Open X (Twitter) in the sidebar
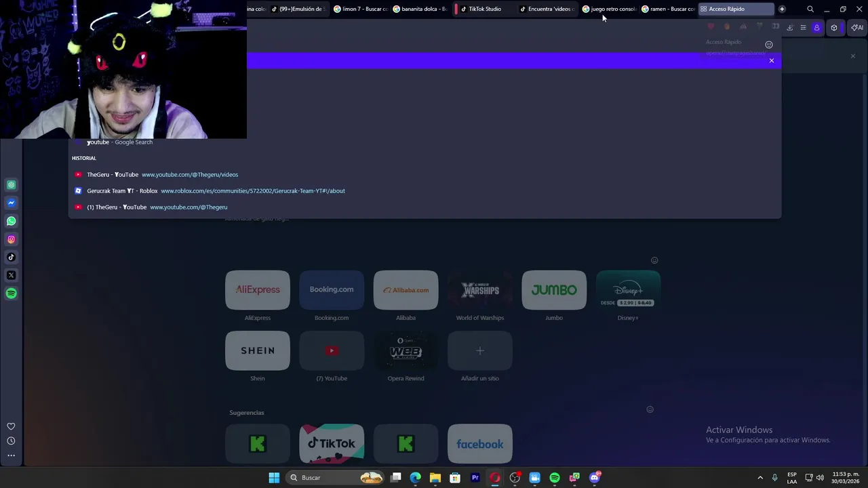This screenshot has width=868, height=488. tap(12, 275)
